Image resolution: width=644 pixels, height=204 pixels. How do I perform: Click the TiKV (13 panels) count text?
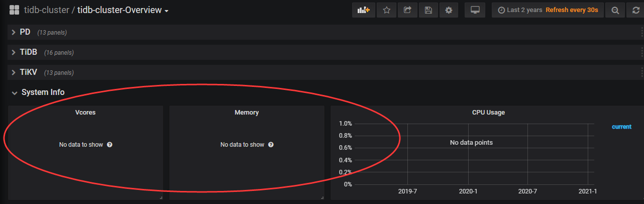click(x=58, y=73)
